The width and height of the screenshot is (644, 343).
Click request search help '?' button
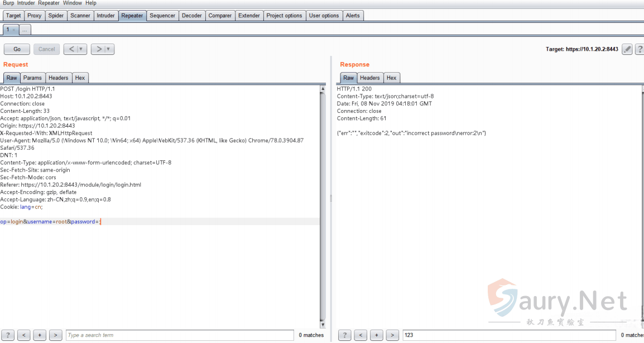(8, 335)
